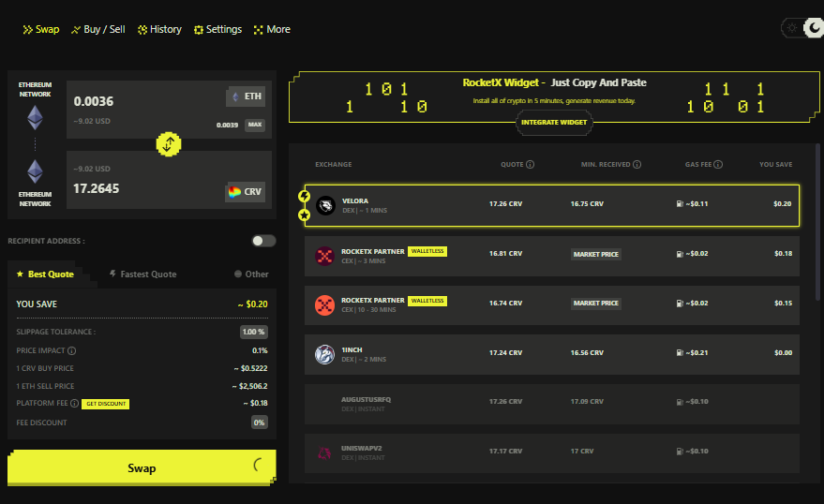The height and width of the screenshot is (504, 824).
Task: Click WALLETLESS badge on the 16.81 CRV row
Action: click(427, 251)
